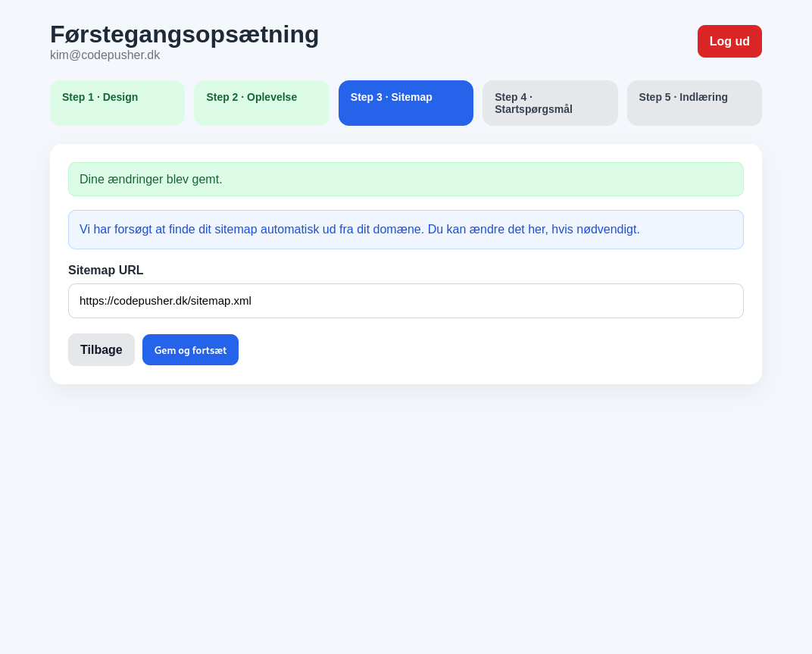
Task: Go to Step 5 · Indlæring tab
Action: [694, 103]
